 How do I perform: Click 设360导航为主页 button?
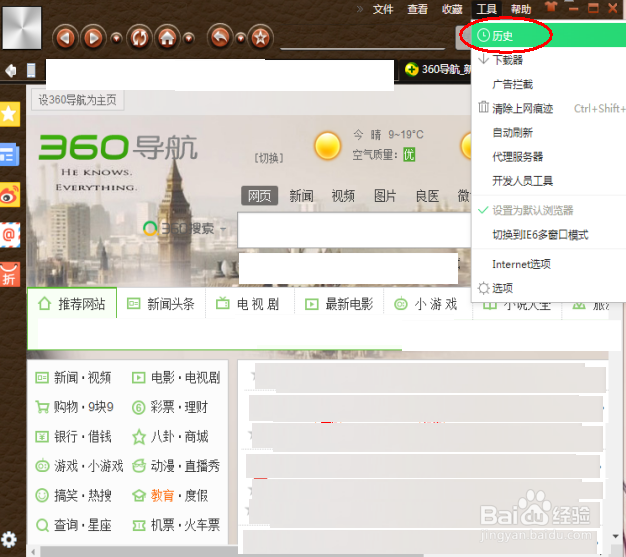tap(77, 100)
